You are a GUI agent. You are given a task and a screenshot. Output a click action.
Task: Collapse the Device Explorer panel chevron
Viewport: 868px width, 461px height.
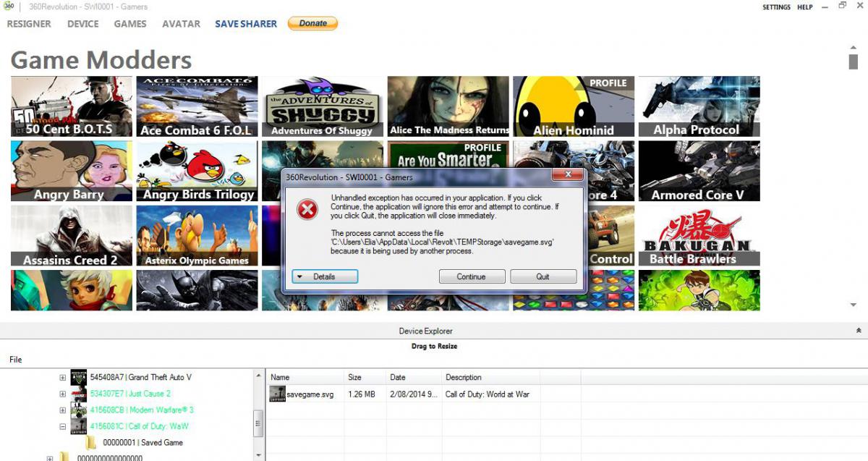pos(858,331)
